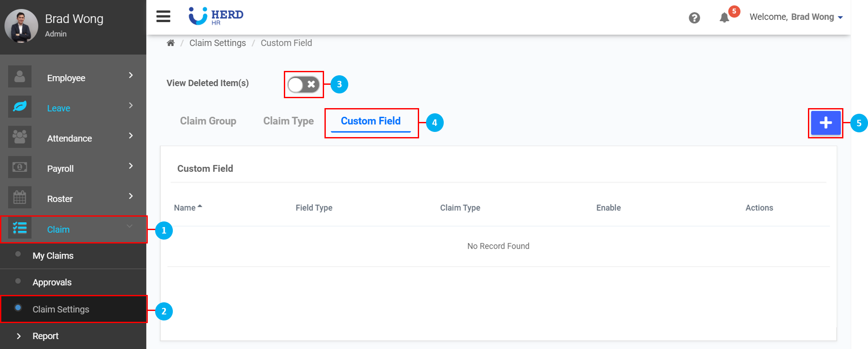
Task: Click the help question mark icon
Action: (694, 18)
